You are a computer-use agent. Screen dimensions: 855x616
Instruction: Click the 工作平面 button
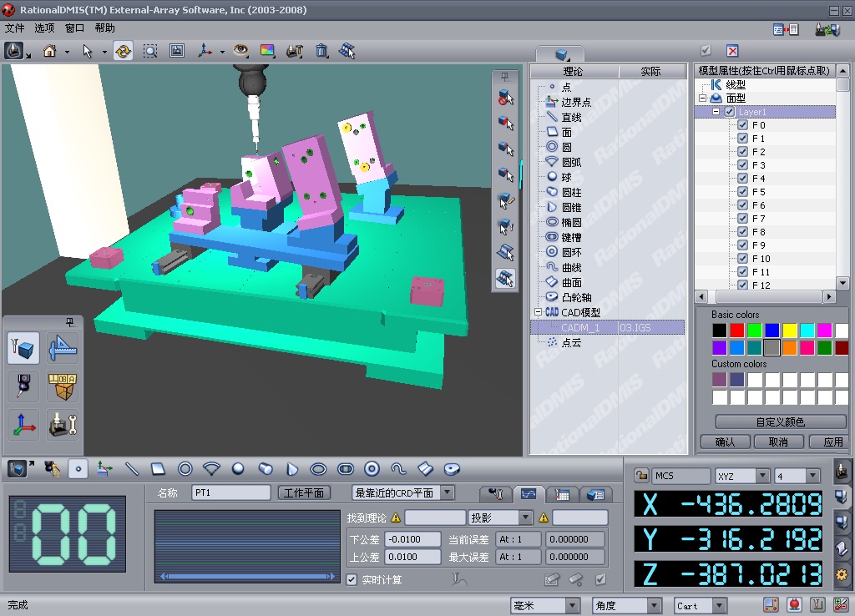pyautogui.click(x=304, y=492)
